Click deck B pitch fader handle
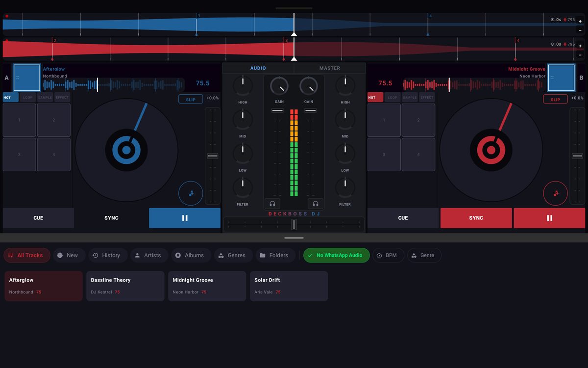 click(x=577, y=156)
